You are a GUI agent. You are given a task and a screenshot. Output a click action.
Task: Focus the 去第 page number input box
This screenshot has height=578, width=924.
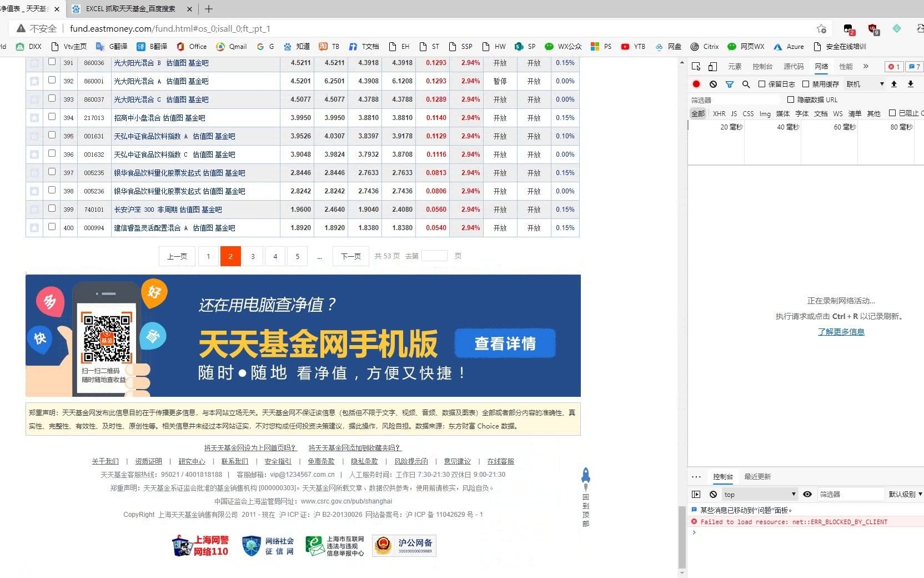(434, 256)
